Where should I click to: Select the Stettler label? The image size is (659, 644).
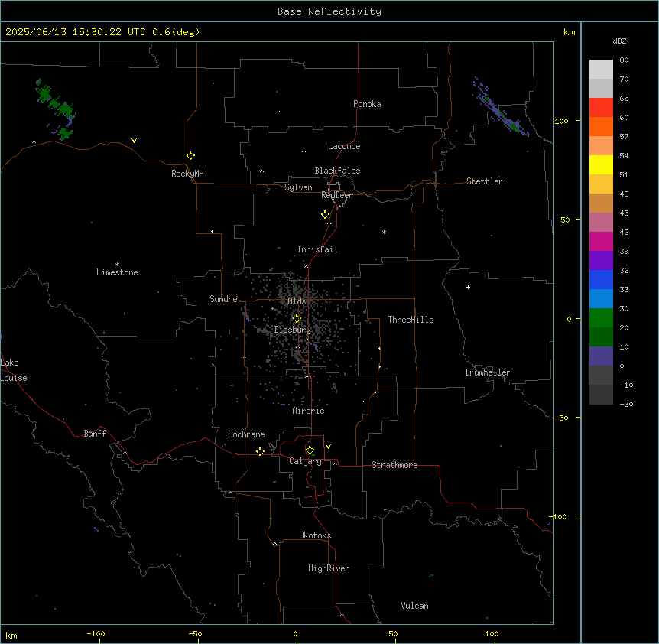(x=485, y=181)
